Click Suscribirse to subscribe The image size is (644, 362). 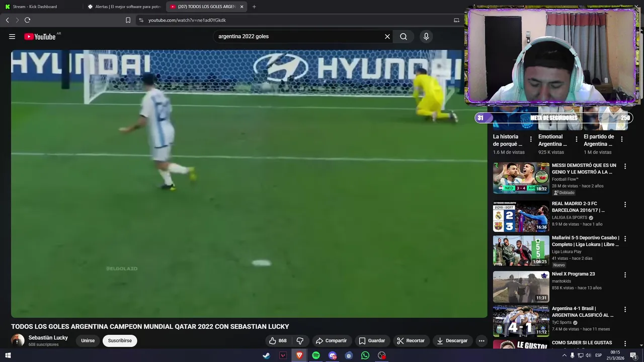click(120, 340)
